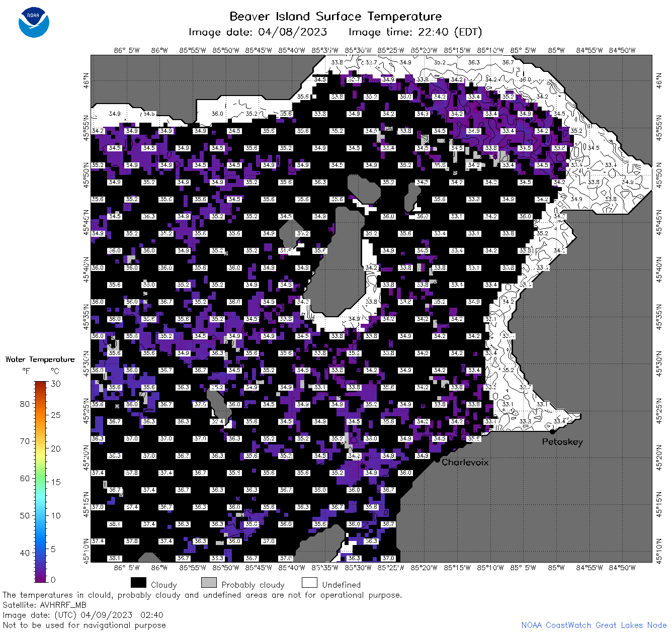Click the Petoskey location dot marker
Image resolution: width=672 pixels, height=633 pixels.
pyautogui.click(x=552, y=431)
